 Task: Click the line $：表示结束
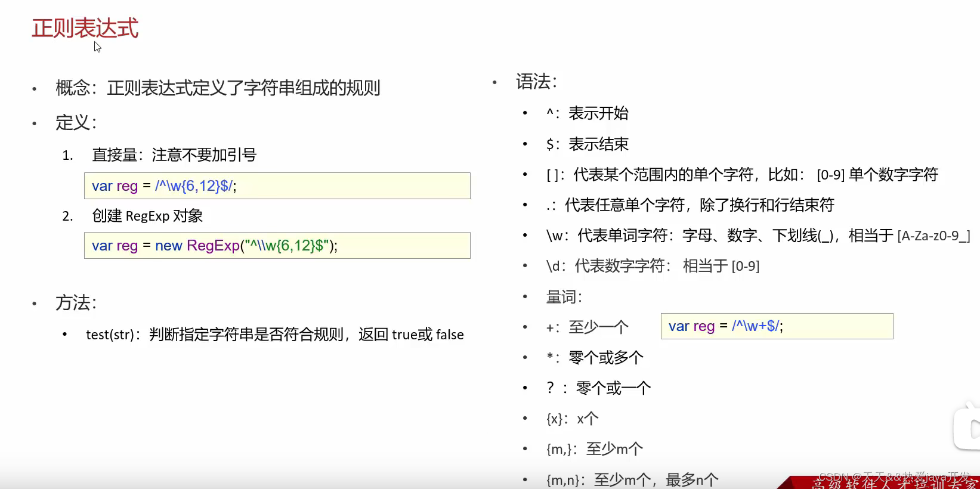coord(588,144)
